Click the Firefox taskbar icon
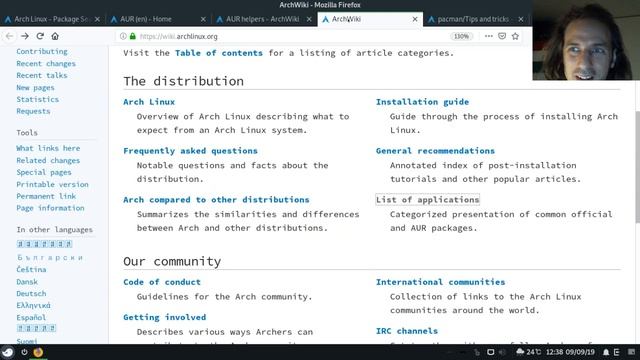The width and height of the screenshot is (640, 360). click(38, 352)
